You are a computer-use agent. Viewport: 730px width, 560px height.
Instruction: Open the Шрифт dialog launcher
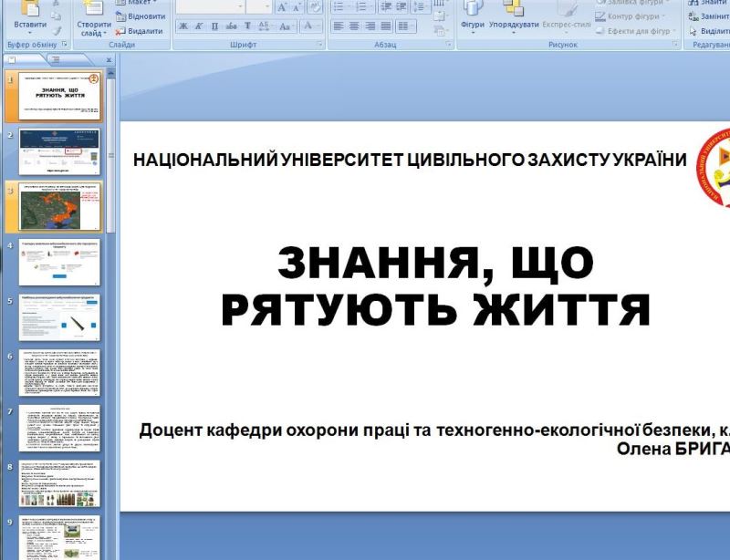pos(319,44)
